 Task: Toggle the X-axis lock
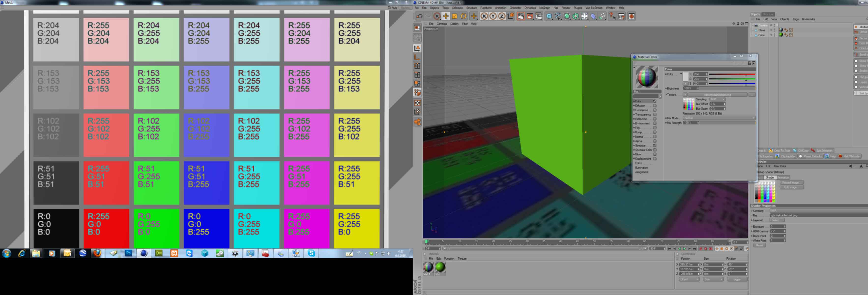(x=484, y=16)
